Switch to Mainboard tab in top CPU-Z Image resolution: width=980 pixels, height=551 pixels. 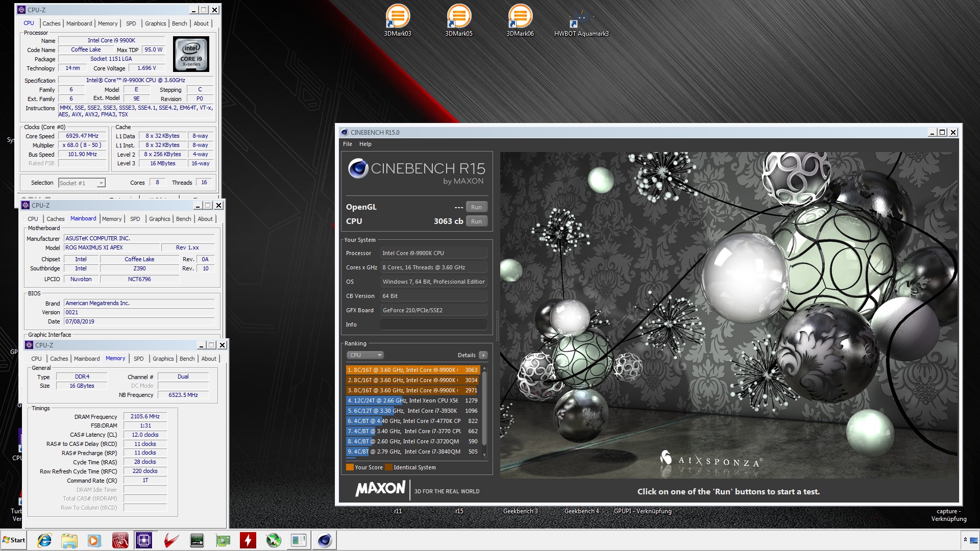(79, 23)
